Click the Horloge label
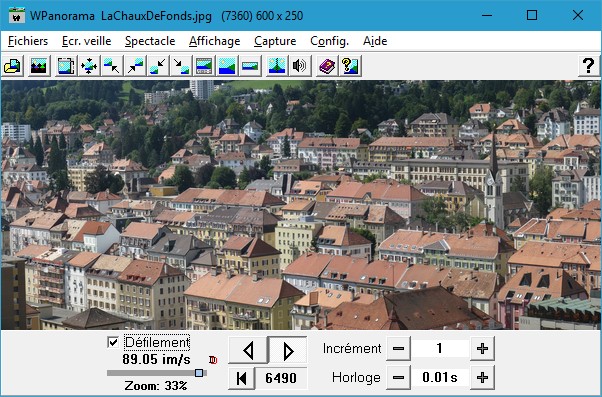 coord(356,378)
